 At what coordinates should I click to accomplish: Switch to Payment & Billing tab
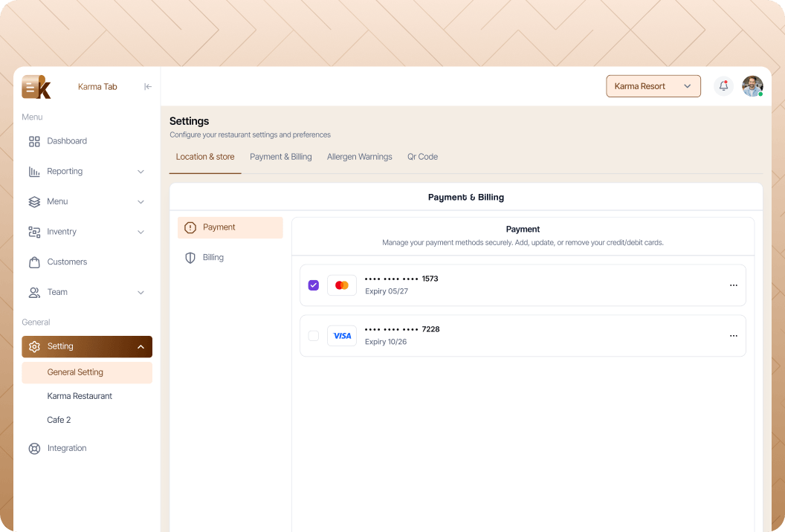(281, 157)
